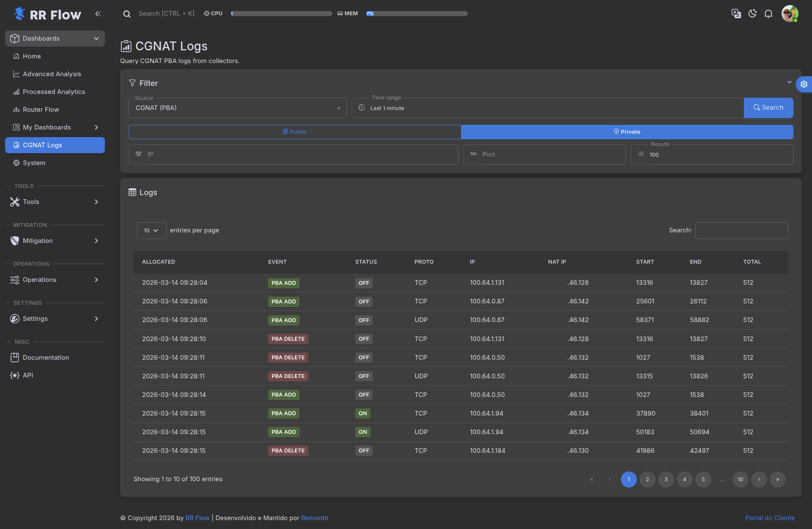Open the floating settings gear button
The height and width of the screenshot is (529, 812).
pos(804,84)
